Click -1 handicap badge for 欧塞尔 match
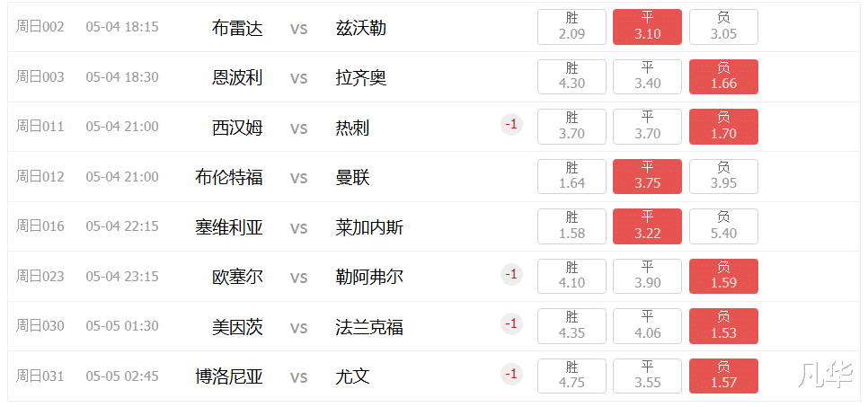 (x=511, y=274)
